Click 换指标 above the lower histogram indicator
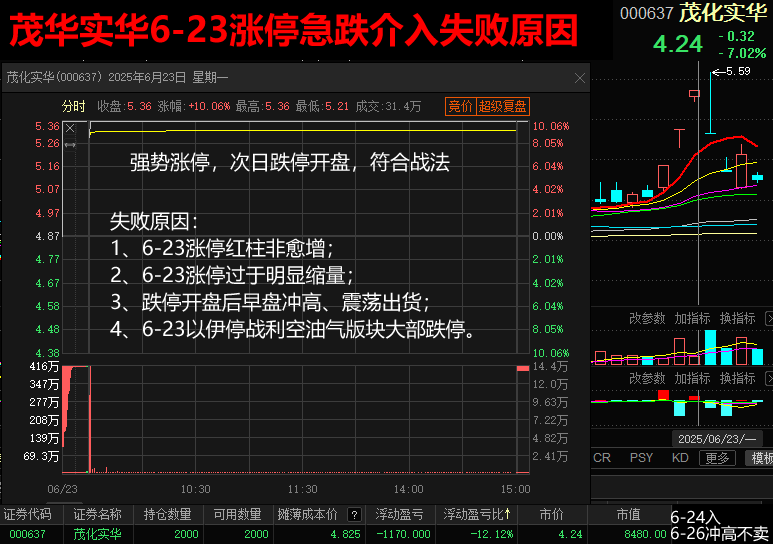This screenshot has width=773, height=544. pyautogui.click(x=738, y=378)
